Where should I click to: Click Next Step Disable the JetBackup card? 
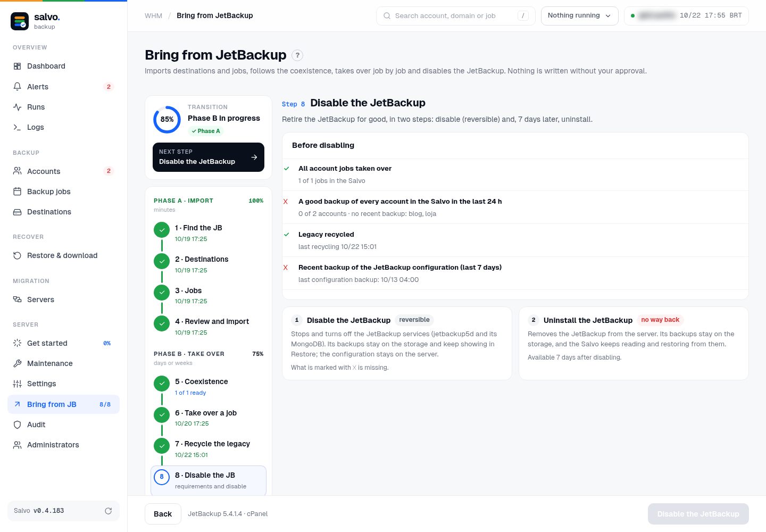209,157
